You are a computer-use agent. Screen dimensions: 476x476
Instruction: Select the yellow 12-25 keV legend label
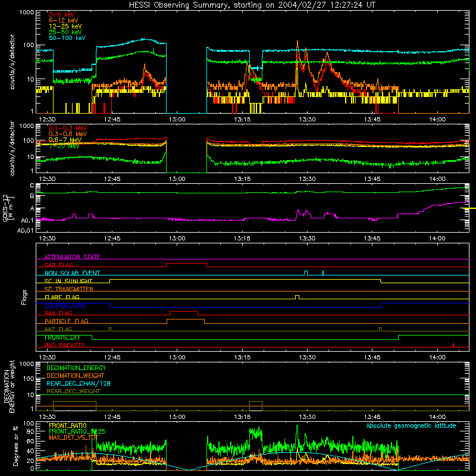tap(65, 26)
